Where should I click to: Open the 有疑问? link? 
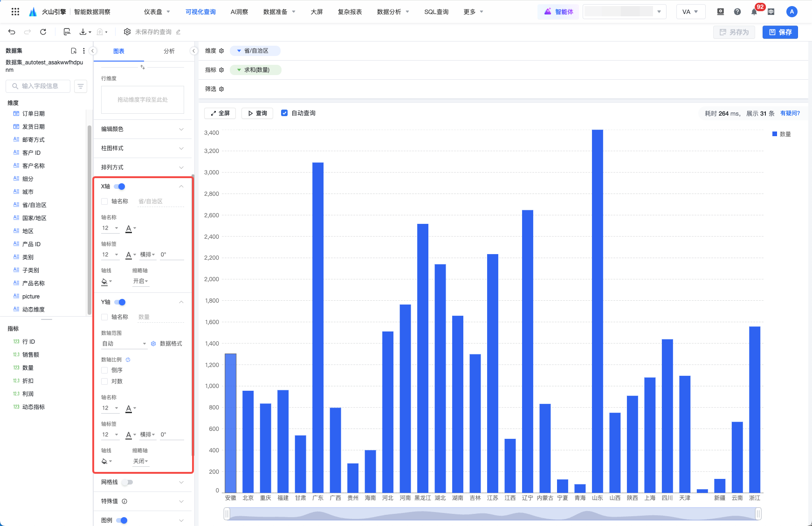790,113
